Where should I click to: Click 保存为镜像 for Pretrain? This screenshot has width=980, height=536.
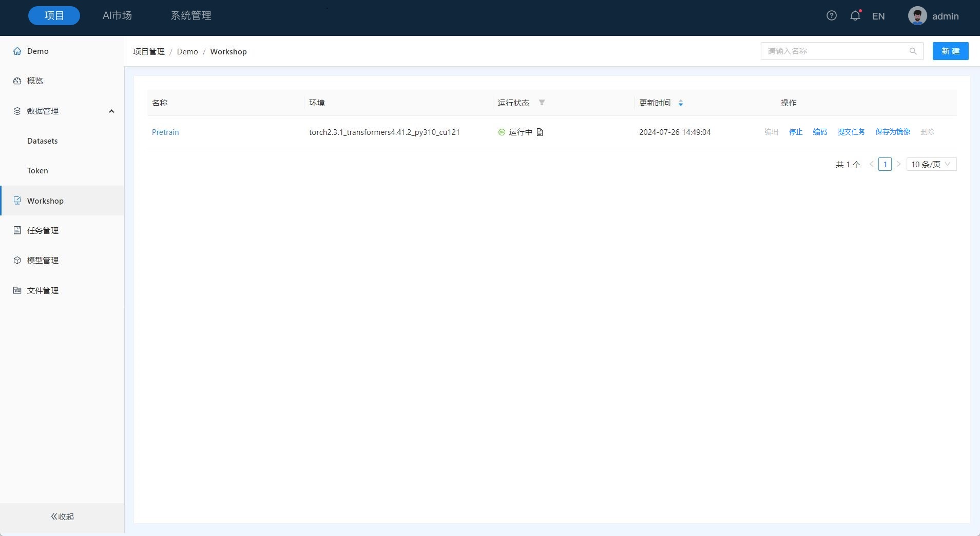coord(892,132)
